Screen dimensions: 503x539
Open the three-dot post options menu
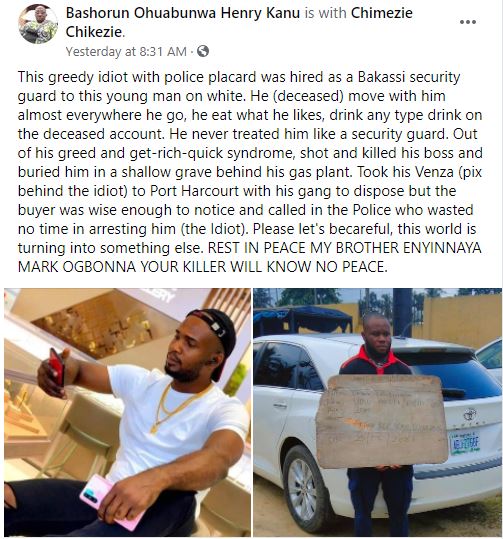click(x=468, y=22)
